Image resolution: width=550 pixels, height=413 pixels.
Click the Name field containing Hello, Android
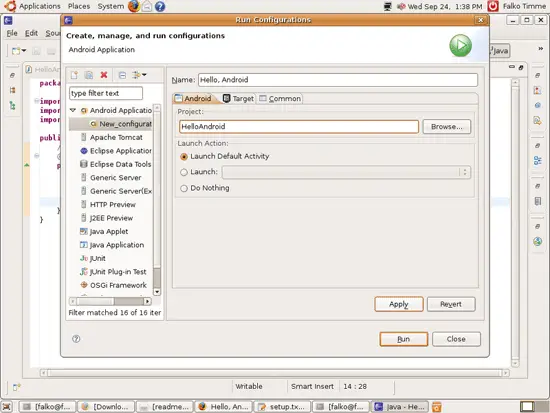(338, 80)
